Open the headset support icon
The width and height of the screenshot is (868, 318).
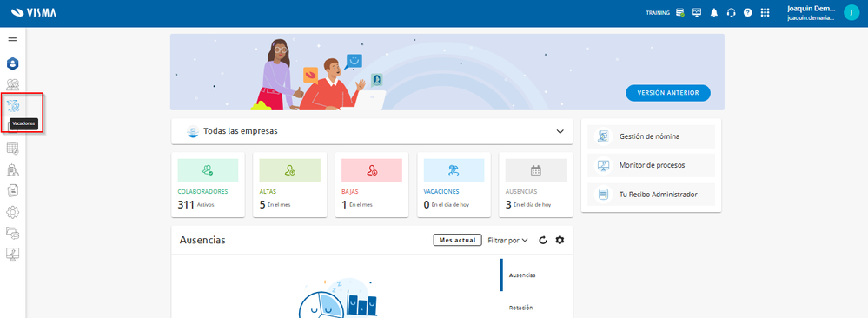[x=731, y=13]
